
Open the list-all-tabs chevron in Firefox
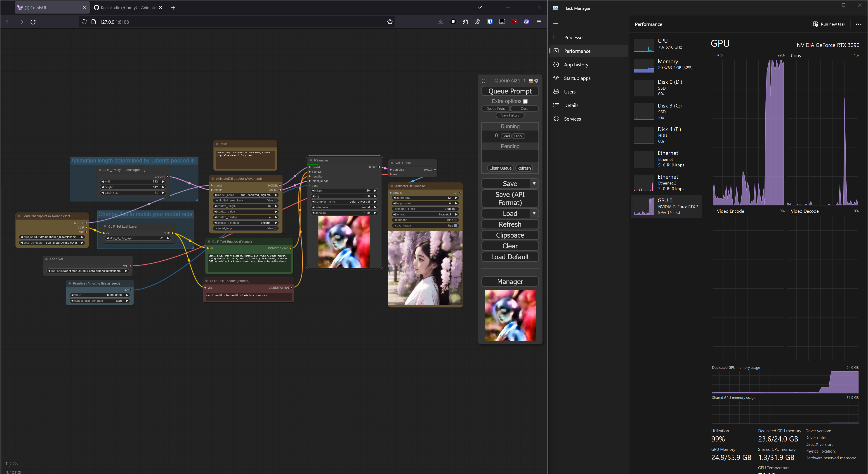(479, 7)
